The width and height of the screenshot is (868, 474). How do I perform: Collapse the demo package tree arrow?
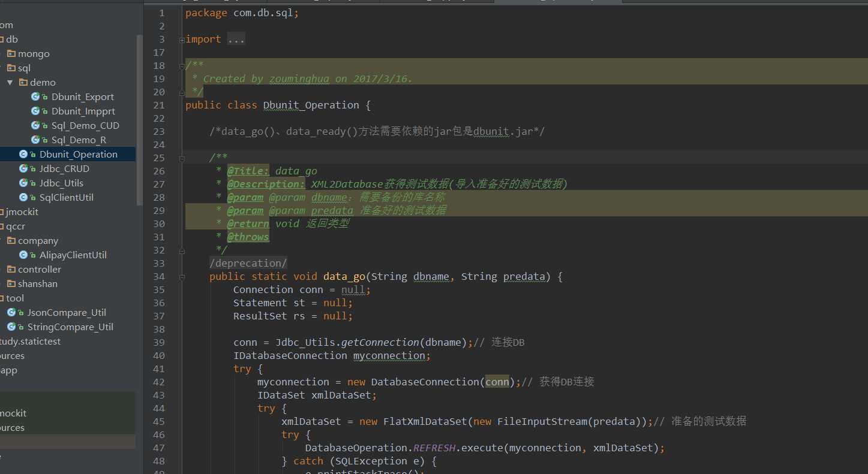(10, 82)
